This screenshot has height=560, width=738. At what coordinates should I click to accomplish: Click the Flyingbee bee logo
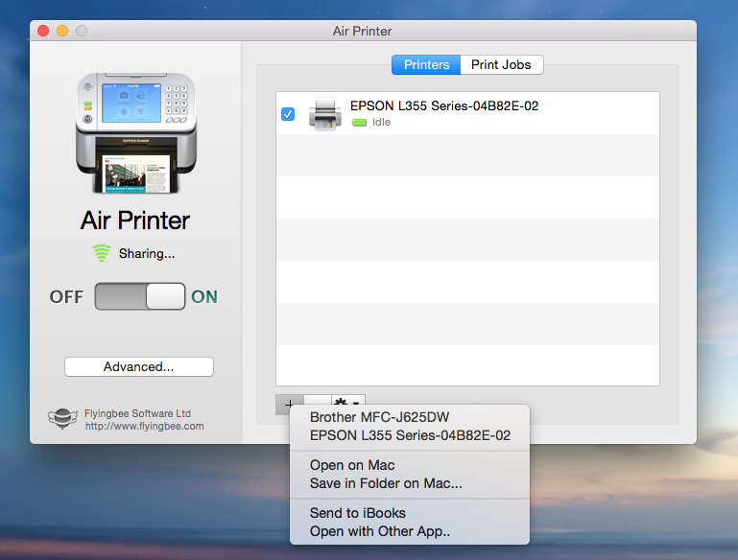coord(62,418)
